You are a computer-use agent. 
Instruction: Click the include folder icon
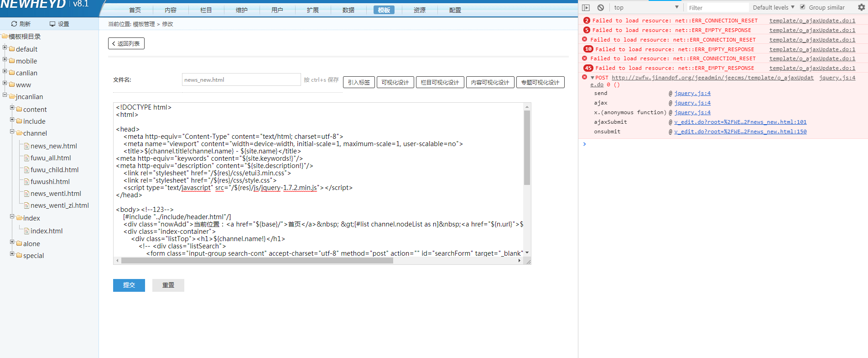coord(19,121)
